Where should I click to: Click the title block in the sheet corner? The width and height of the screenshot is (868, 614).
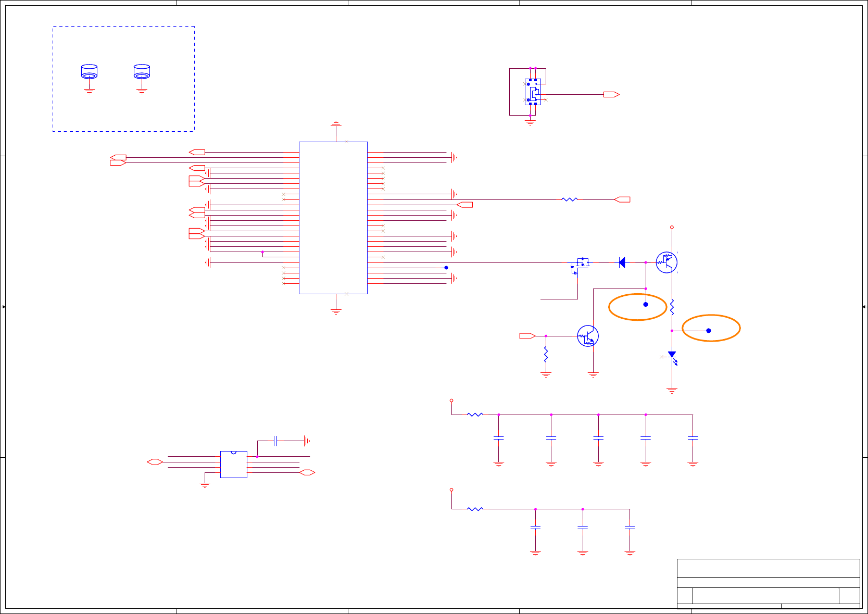[x=769, y=584]
